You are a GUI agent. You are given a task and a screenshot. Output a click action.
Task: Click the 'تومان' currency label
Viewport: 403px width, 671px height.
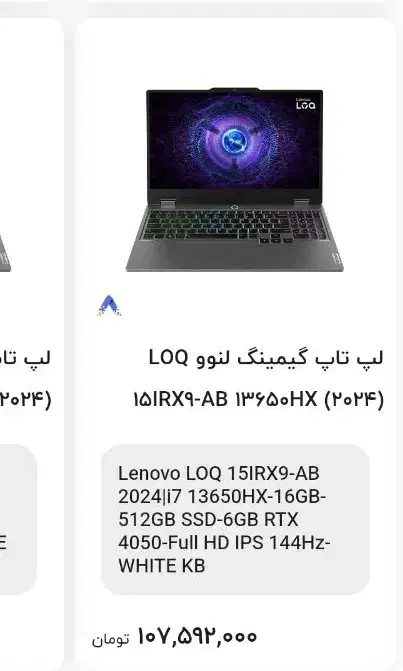pos(110,639)
